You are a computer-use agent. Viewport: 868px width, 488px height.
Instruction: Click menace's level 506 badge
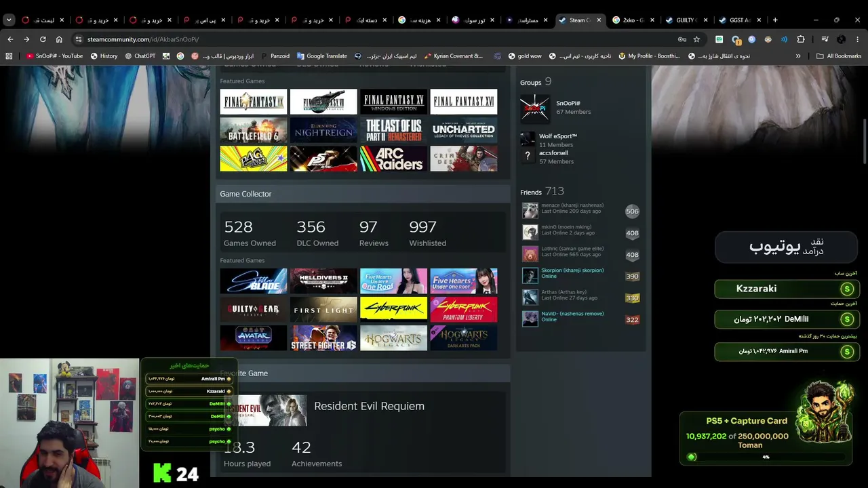632,211
